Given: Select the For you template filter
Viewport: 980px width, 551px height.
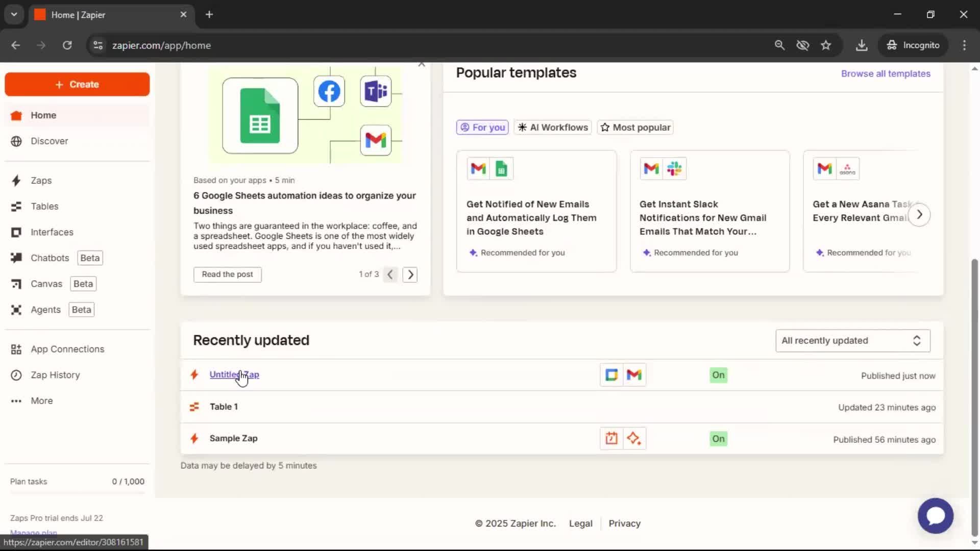Looking at the screenshot, I should point(482,128).
